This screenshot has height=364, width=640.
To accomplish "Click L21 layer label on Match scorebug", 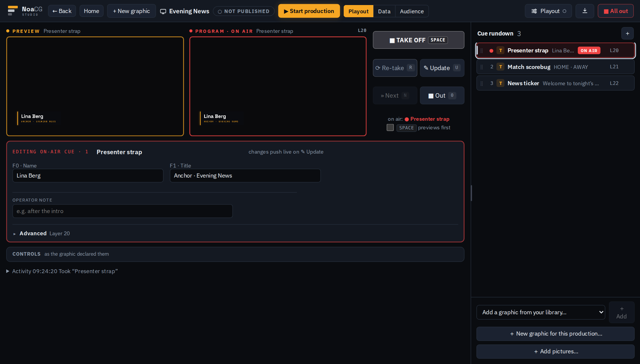I will (614, 67).
